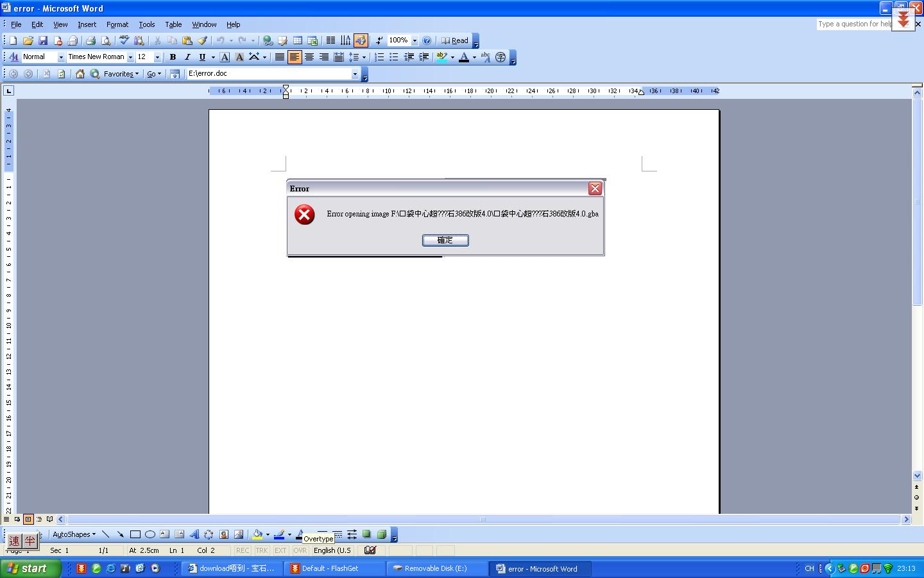Image resolution: width=924 pixels, height=578 pixels.
Task: Switch to Read layout view
Action: click(x=455, y=40)
